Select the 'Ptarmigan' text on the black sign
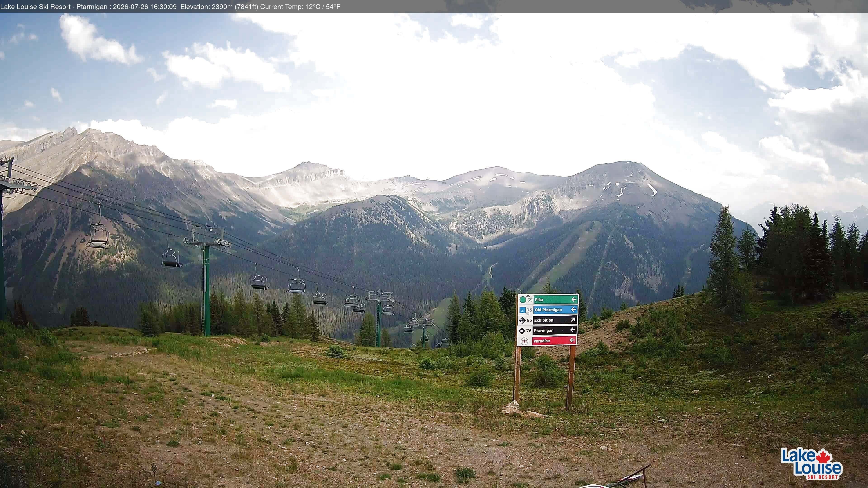Image resolution: width=868 pixels, height=488 pixels. tap(544, 331)
